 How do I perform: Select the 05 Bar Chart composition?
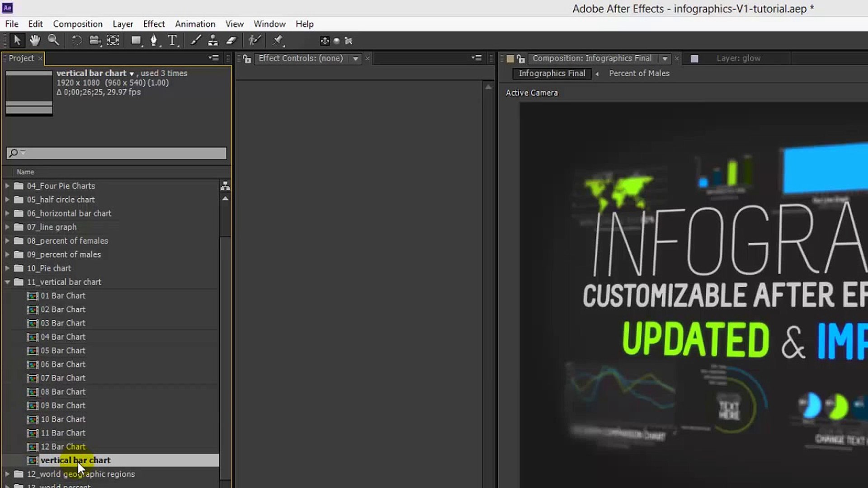63,351
